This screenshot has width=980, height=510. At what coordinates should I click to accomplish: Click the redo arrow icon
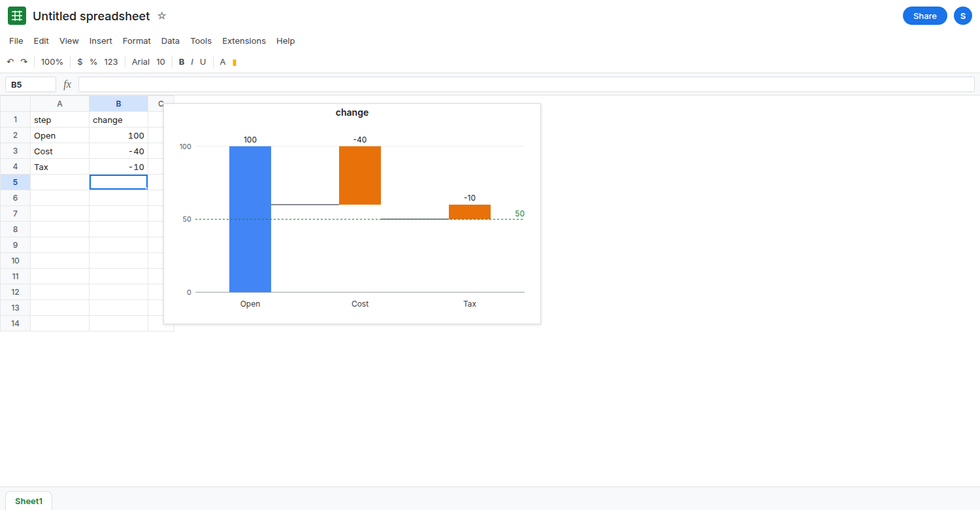tap(24, 61)
